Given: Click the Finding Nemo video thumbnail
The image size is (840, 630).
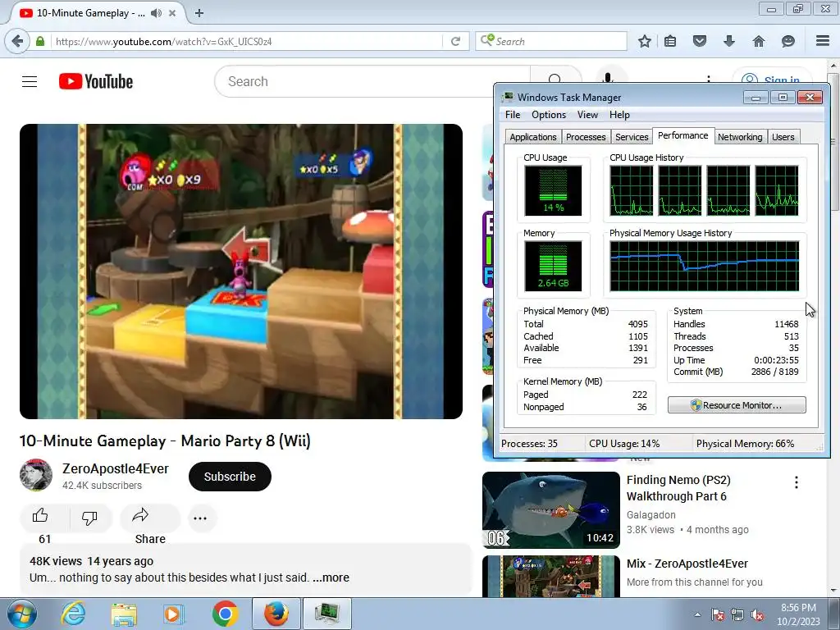Looking at the screenshot, I should click(x=550, y=510).
